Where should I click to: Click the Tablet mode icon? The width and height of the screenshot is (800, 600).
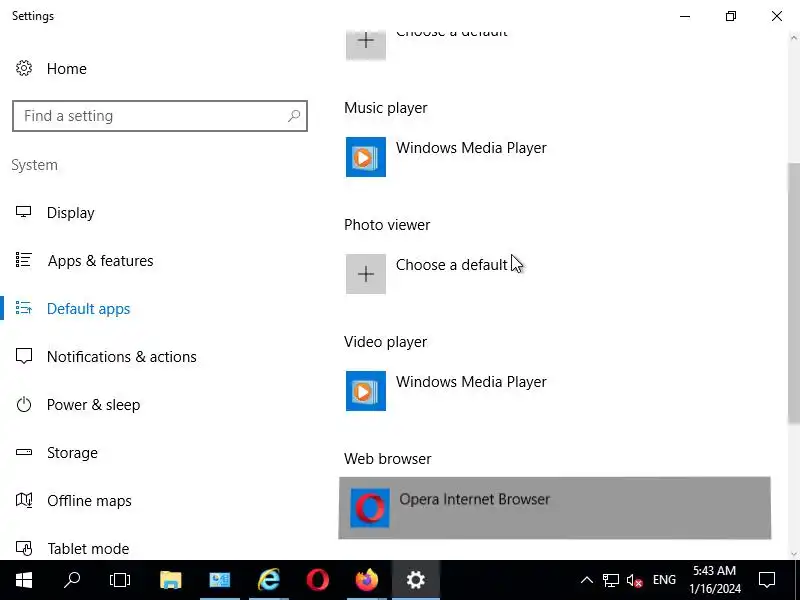point(23,548)
